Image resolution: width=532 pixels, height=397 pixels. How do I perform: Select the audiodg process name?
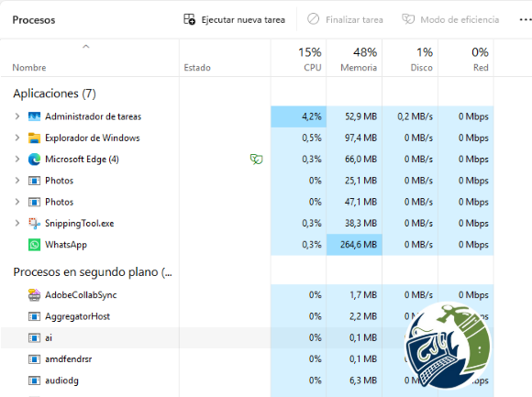(61, 380)
